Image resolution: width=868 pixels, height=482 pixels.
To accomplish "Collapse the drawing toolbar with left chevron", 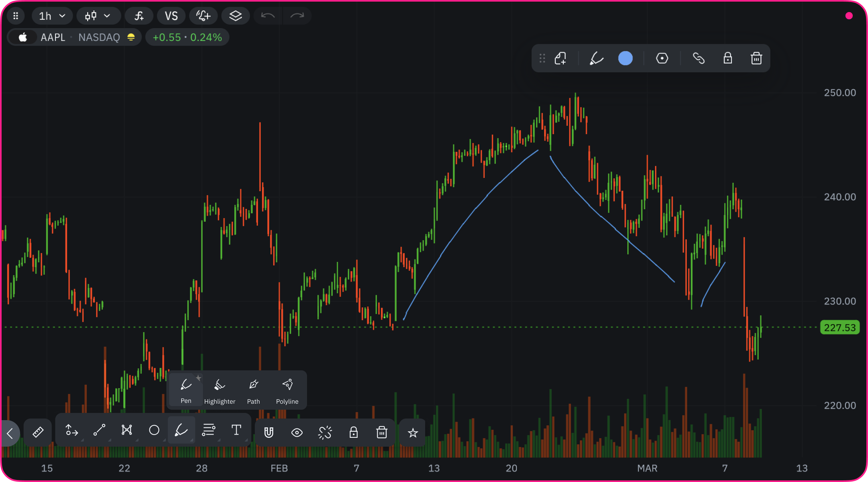I will pos(10,433).
